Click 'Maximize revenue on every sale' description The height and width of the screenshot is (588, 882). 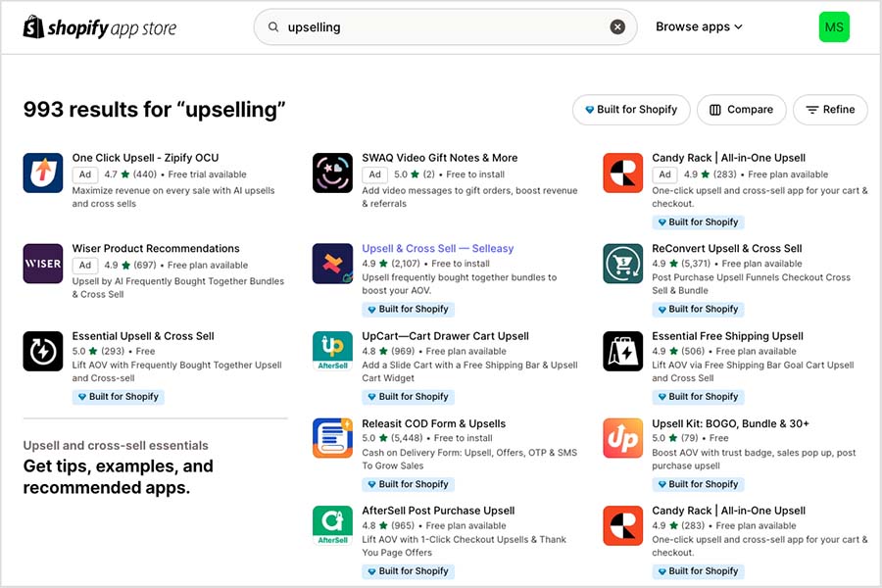click(173, 197)
